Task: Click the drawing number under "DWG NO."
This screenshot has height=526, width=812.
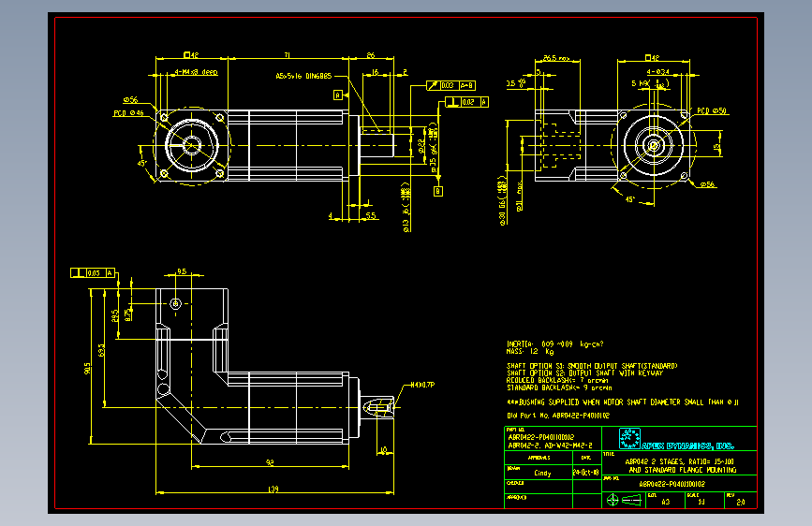Action: pos(672,484)
